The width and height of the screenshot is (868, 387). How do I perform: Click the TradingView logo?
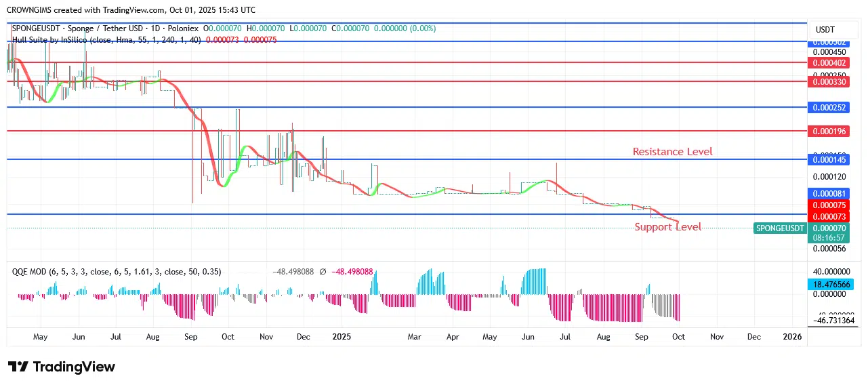pos(62,367)
